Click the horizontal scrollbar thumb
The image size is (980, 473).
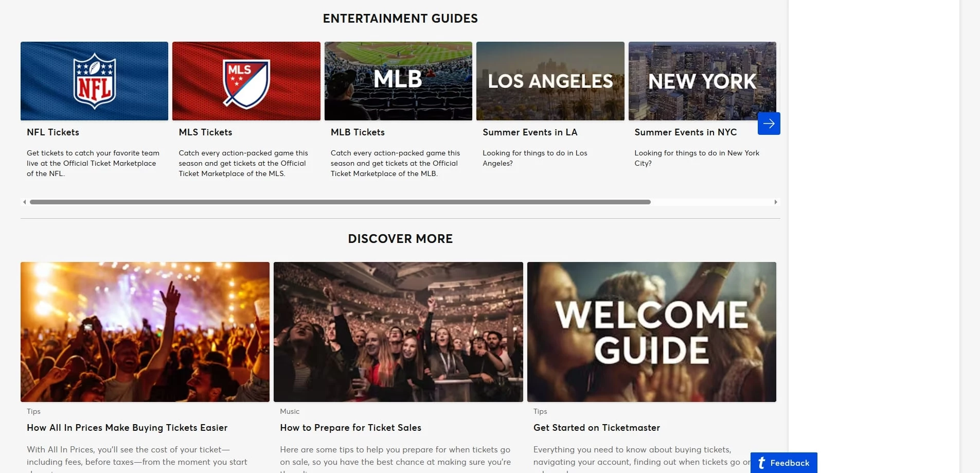[340, 202]
